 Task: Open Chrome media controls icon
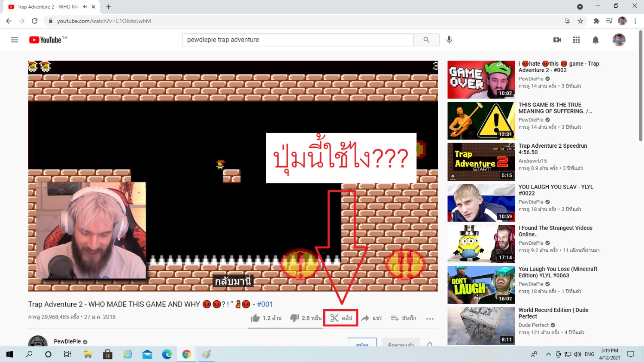[609, 21]
